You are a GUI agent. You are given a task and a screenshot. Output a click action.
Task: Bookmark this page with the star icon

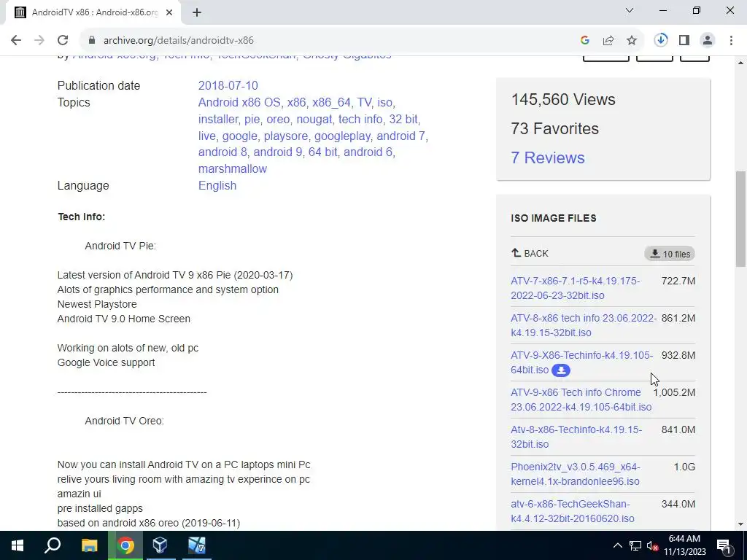click(x=632, y=41)
